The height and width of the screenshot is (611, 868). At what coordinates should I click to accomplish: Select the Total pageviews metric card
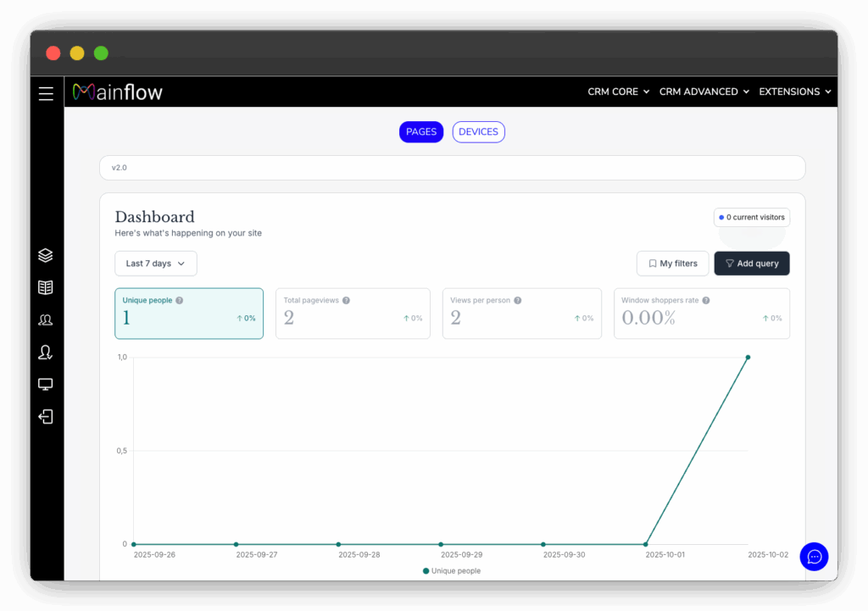pyautogui.click(x=353, y=314)
